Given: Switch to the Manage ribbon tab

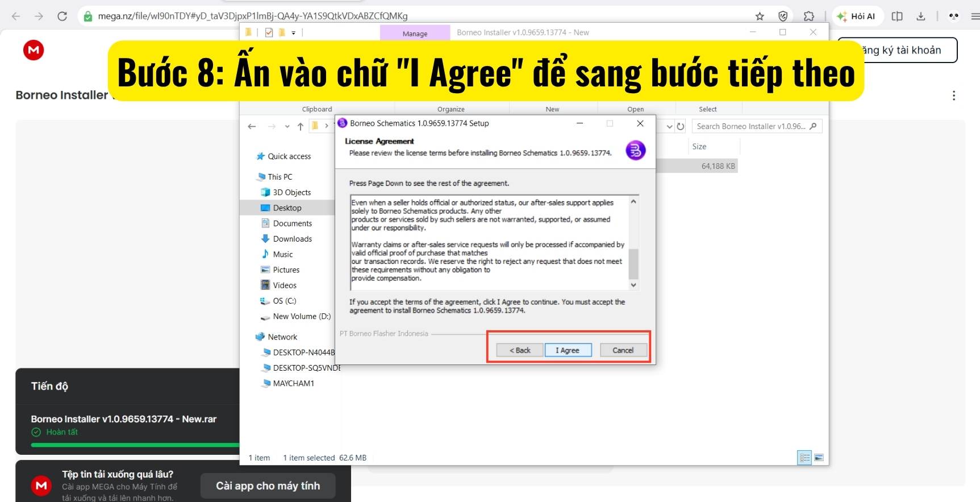Looking at the screenshot, I should click(x=415, y=34).
